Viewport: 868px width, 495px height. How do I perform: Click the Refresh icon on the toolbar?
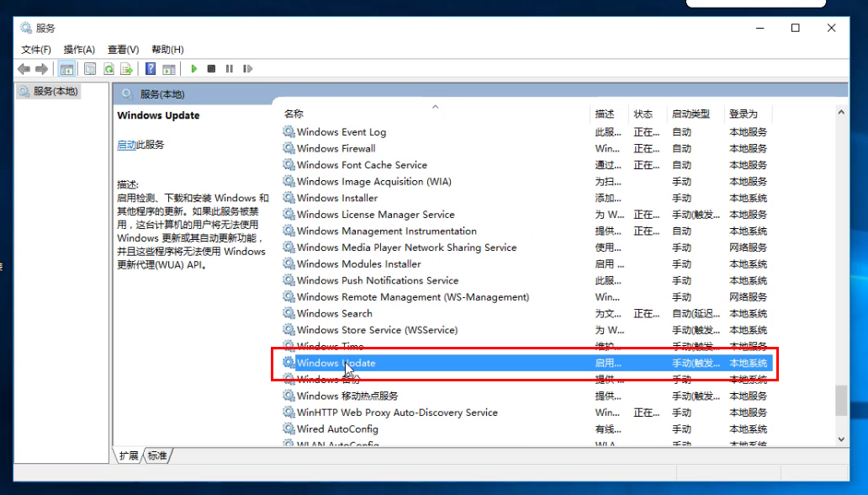(x=108, y=68)
